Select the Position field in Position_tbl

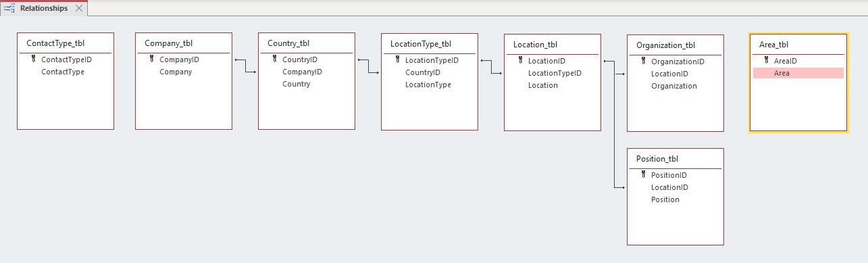(x=665, y=199)
